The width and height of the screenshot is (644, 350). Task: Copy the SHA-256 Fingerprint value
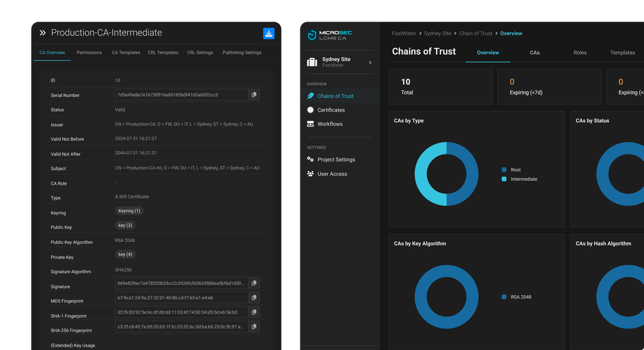click(x=254, y=327)
